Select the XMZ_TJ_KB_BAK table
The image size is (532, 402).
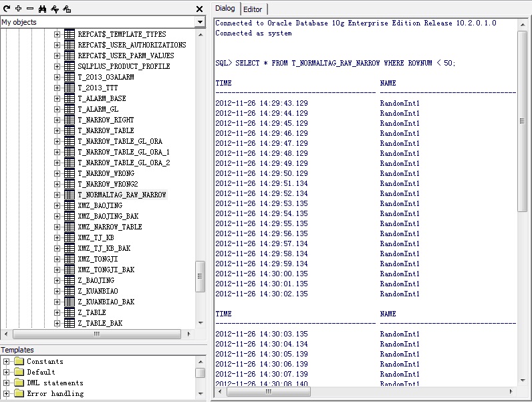click(104, 248)
